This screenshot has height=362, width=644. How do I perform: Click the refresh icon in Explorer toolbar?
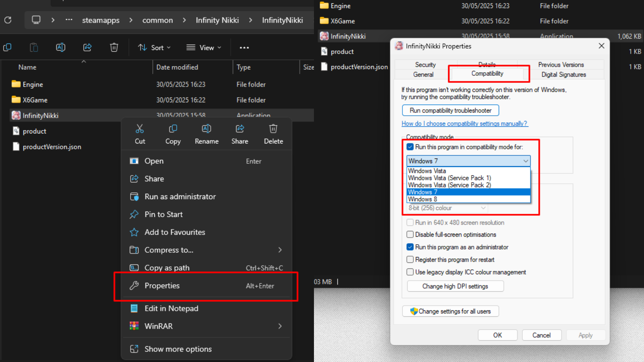pyautogui.click(x=8, y=20)
